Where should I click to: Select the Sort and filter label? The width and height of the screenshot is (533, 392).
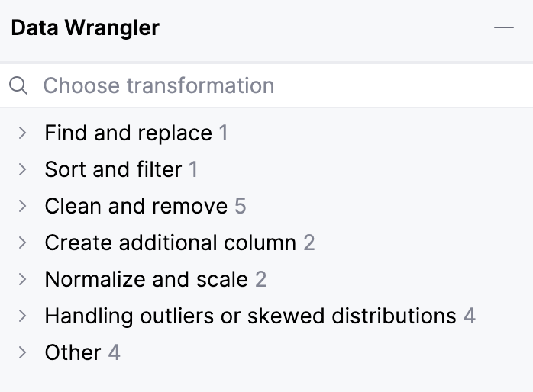[x=113, y=169]
